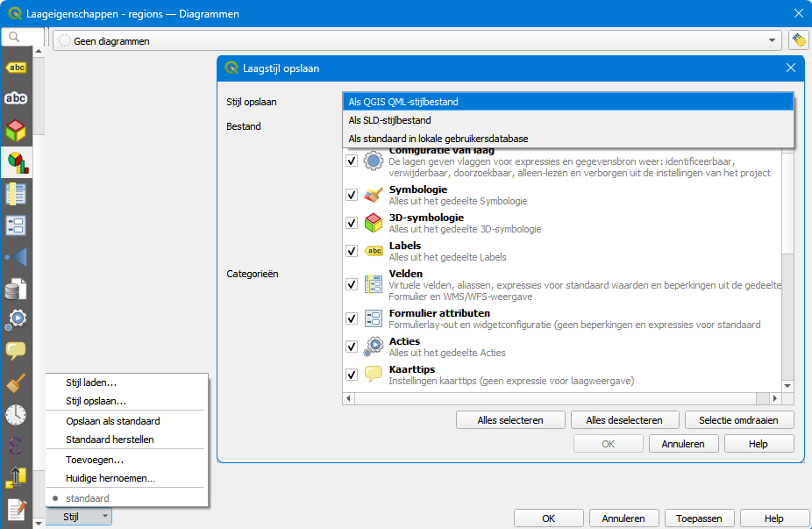Choose 'Als standaard in lokale gebruikersdatabase'
Screen dimensions: 812x529
(438, 139)
